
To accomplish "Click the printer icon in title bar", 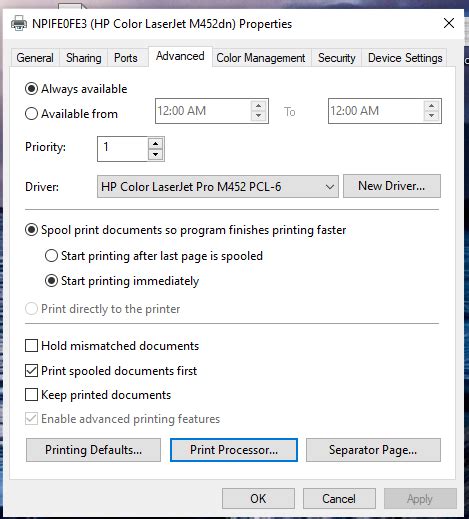I will [x=19, y=24].
